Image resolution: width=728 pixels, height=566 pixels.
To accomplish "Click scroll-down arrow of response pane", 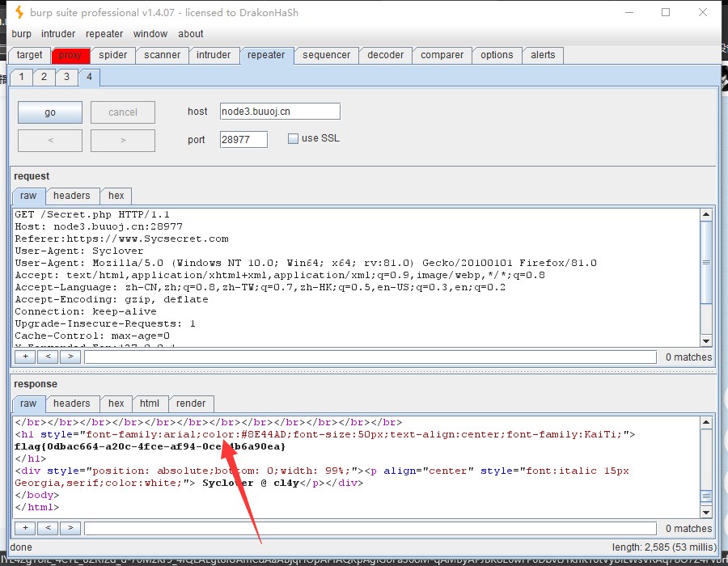I will [706, 513].
